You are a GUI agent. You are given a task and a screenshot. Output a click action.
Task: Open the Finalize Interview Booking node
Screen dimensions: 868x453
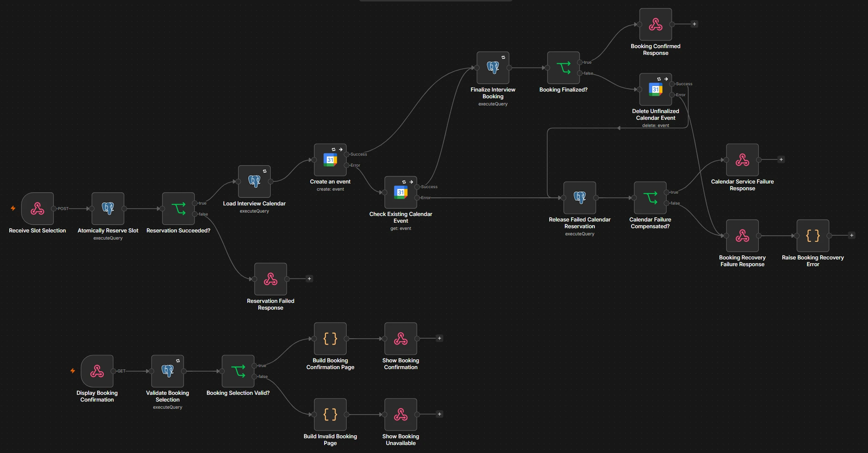point(493,68)
